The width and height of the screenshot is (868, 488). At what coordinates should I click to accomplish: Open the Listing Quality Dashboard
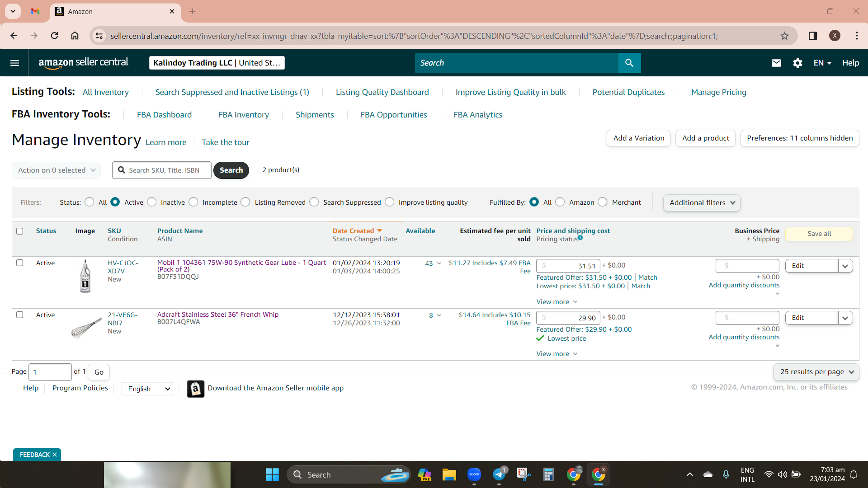pyautogui.click(x=382, y=92)
